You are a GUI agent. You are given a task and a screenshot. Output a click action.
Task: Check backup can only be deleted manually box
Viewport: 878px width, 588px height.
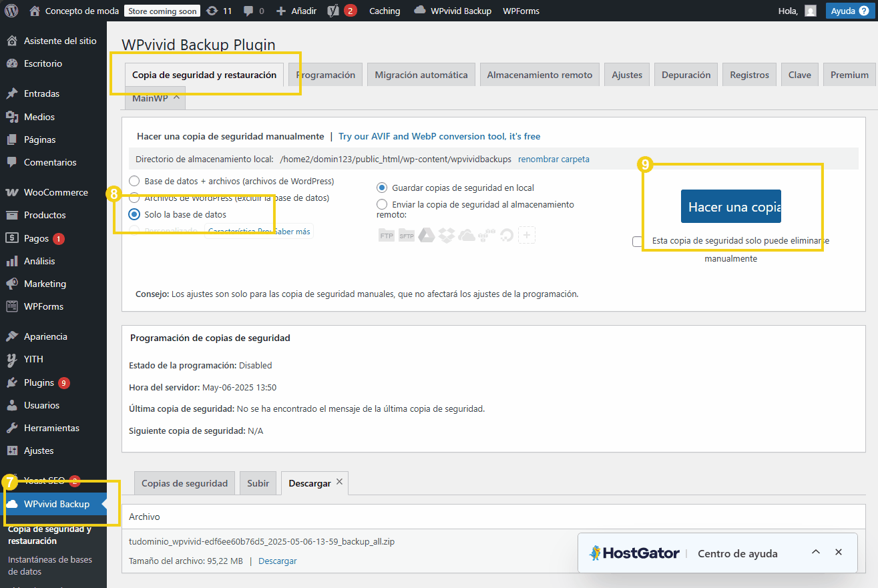point(638,242)
